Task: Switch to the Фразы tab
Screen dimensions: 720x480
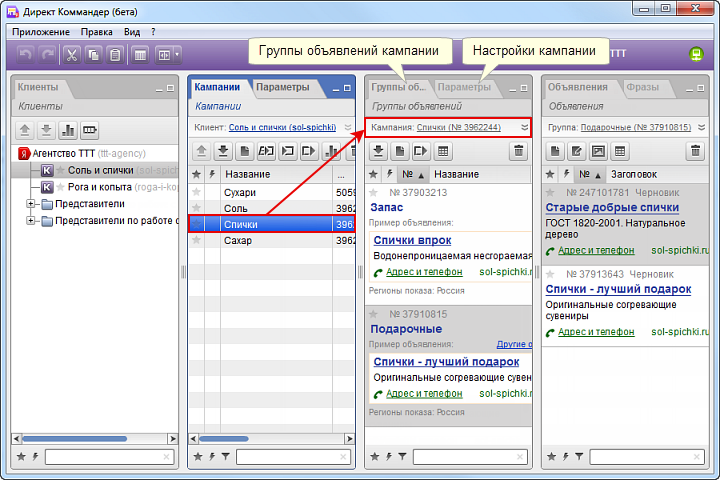Action: click(x=642, y=87)
